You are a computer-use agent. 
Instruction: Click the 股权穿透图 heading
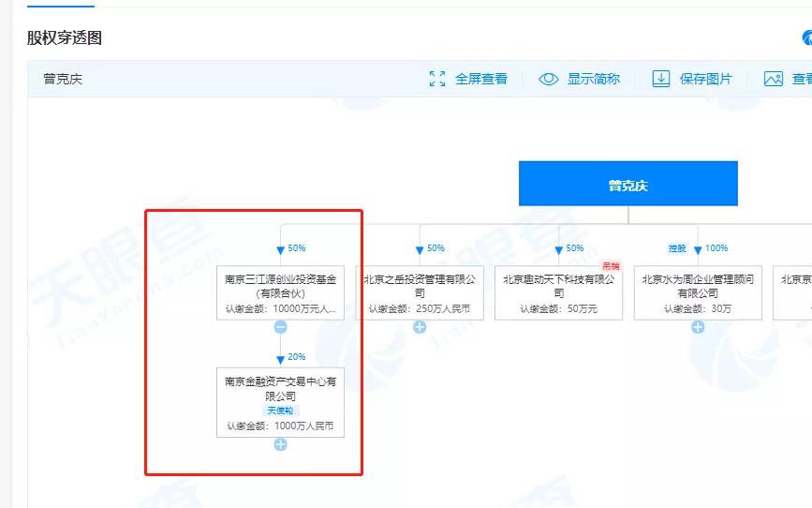65,37
